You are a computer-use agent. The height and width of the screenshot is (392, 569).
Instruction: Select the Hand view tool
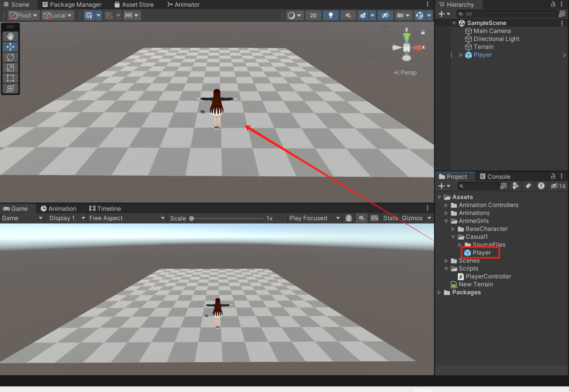pos(10,36)
